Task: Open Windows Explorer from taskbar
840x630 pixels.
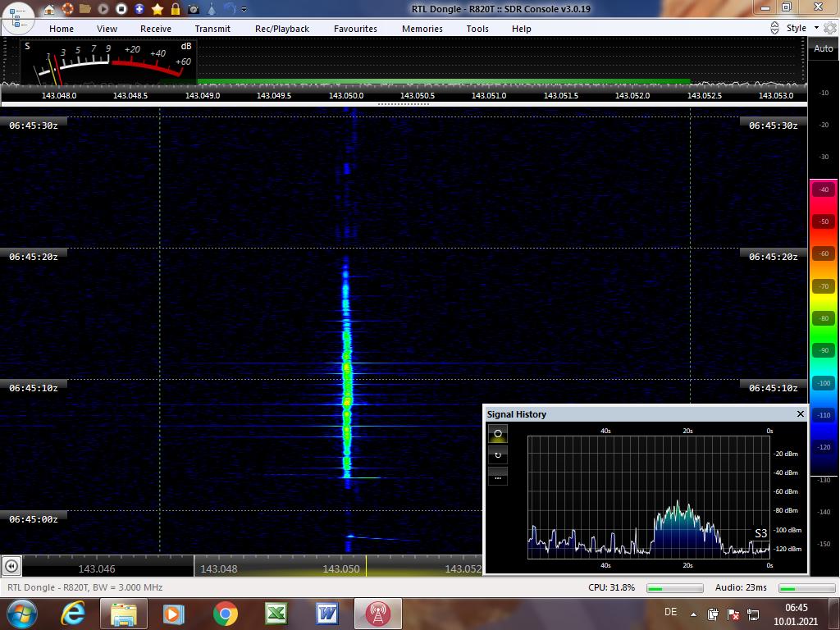Action: tap(124, 614)
